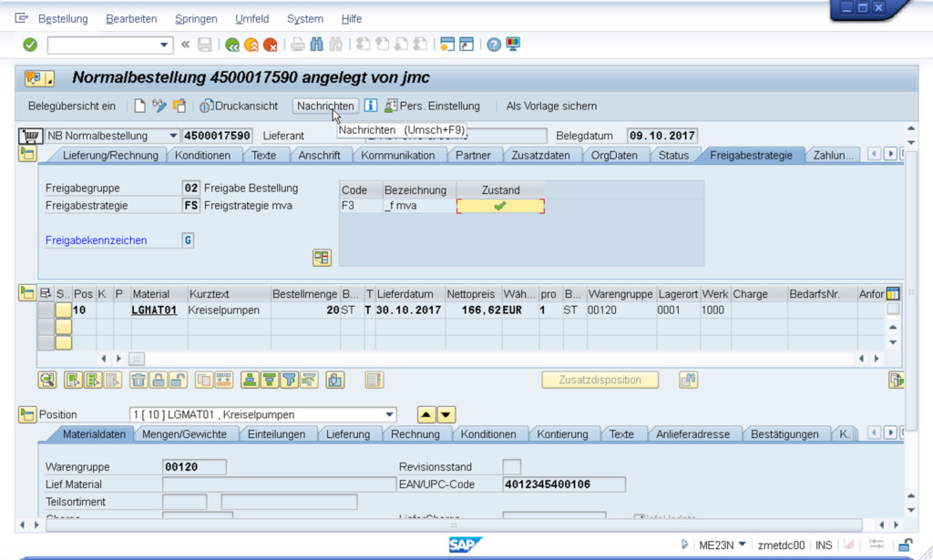Image resolution: width=933 pixels, height=560 pixels.
Task: Switch to the Konditionen header tab
Action: click(x=202, y=155)
